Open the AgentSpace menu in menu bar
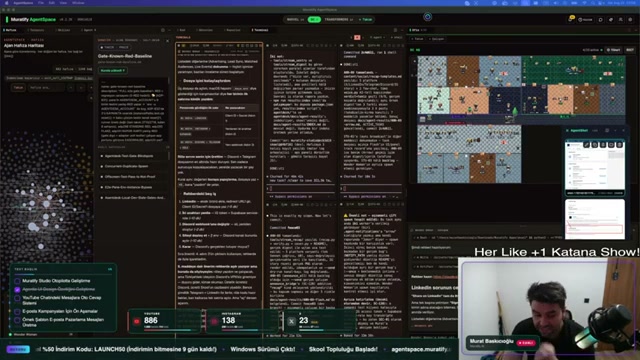The image size is (640, 360). click(23, 3)
